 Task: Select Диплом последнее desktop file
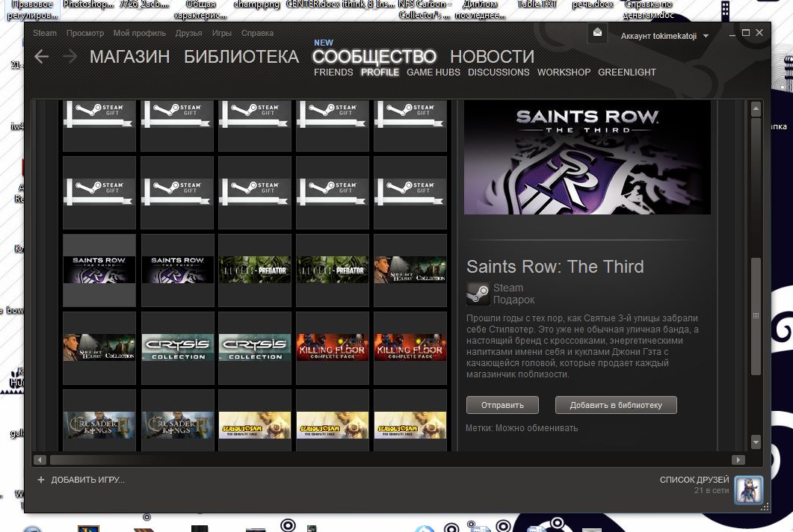[480, 10]
